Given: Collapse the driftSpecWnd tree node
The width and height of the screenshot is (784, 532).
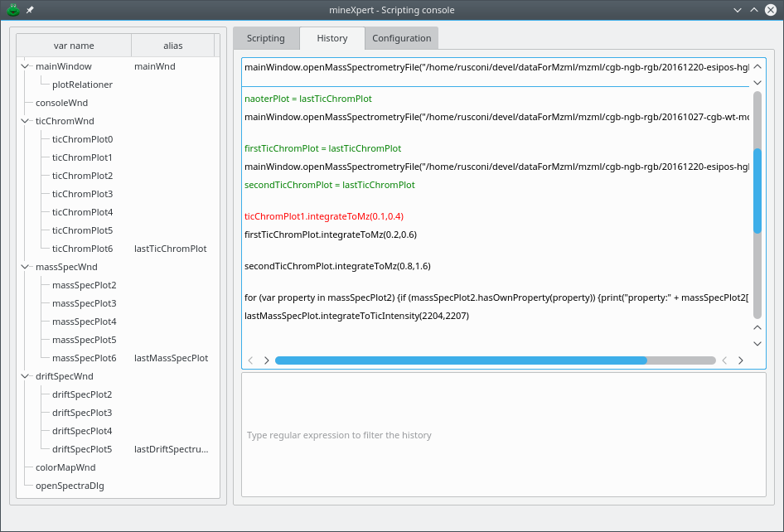Looking at the screenshot, I should pos(24,376).
